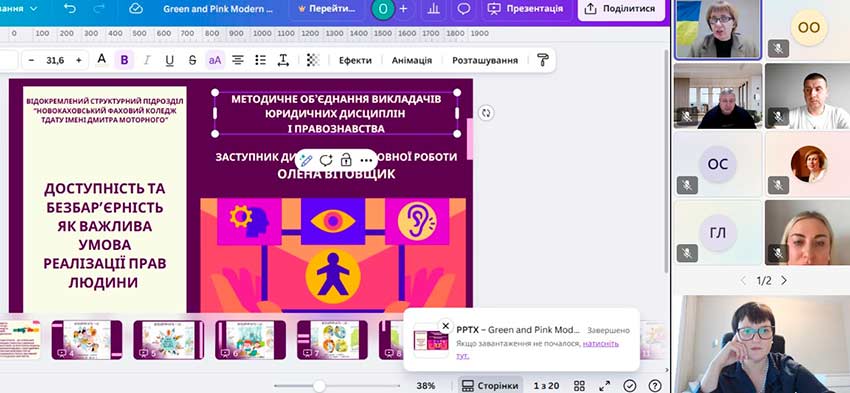850x393 pixels.
Task: Select the OC participant tile
Action: 717,164
